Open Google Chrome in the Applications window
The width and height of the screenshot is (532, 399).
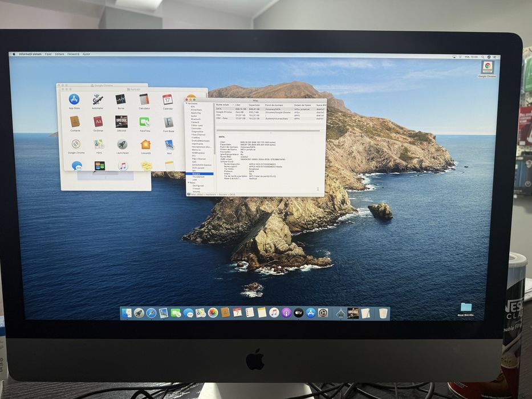76,144
